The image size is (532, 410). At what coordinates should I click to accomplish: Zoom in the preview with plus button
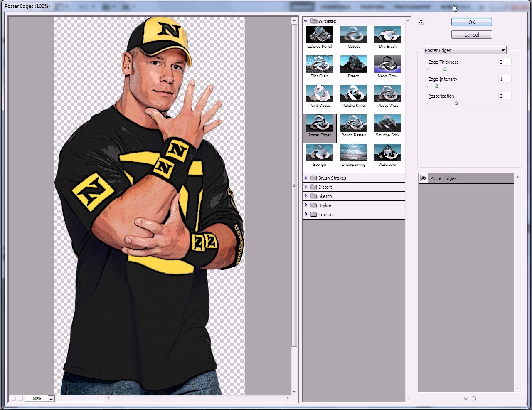click(x=20, y=398)
